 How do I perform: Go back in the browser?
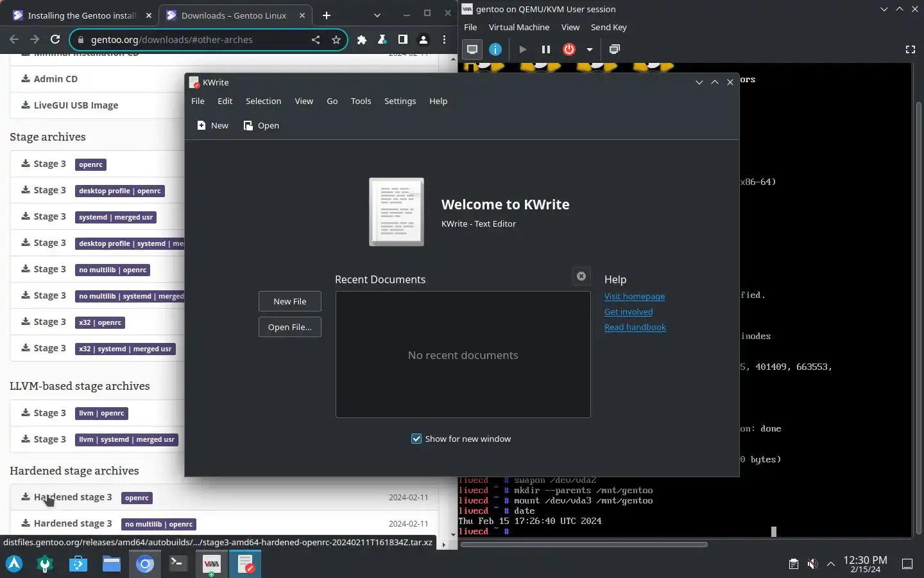(x=14, y=40)
